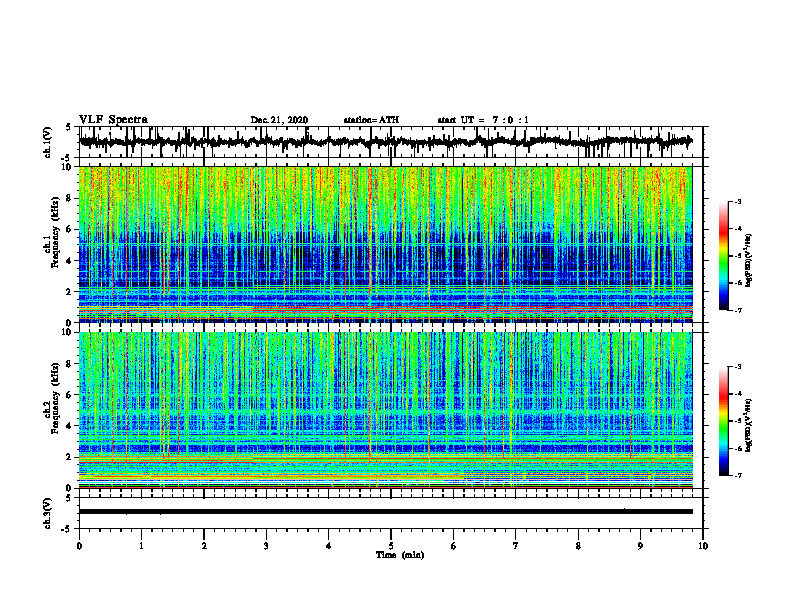Viewport: 792px width, 612px height.
Task: Click the "-7" label on ch.1 colorbar
Action: click(x=737, y=310)
